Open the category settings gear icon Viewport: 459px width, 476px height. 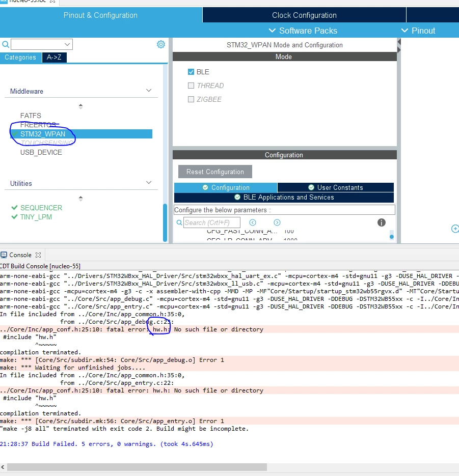(x=160, y=44)
